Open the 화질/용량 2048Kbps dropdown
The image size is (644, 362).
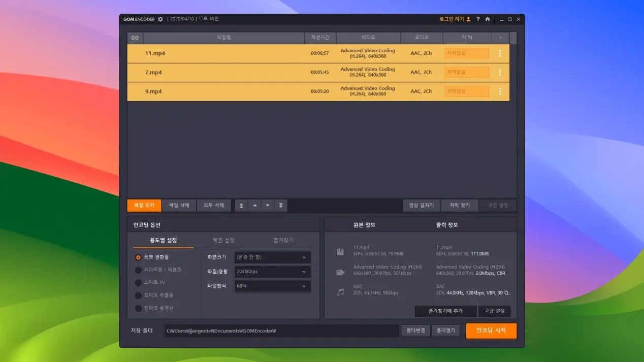click(x=273, y=272)
